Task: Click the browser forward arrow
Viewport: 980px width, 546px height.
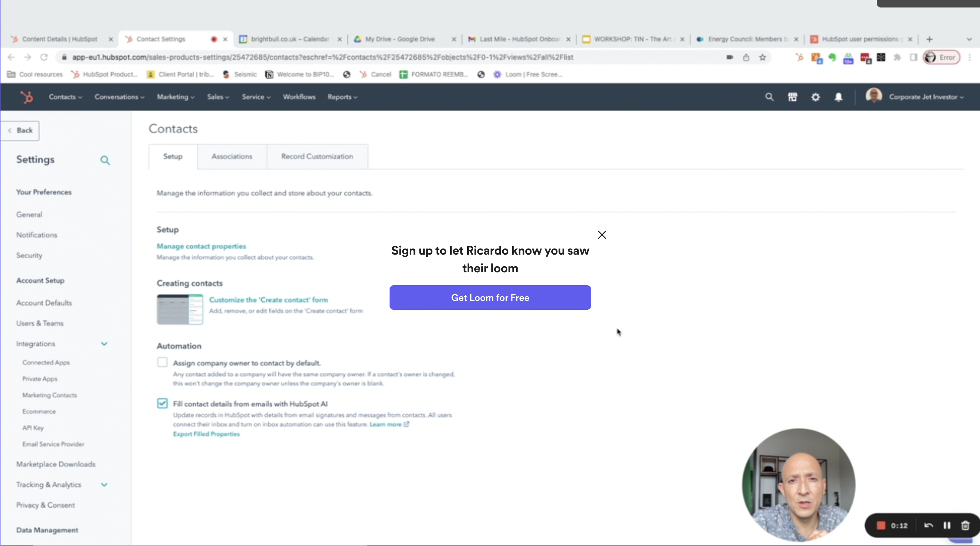Action: tap(27, 57)
